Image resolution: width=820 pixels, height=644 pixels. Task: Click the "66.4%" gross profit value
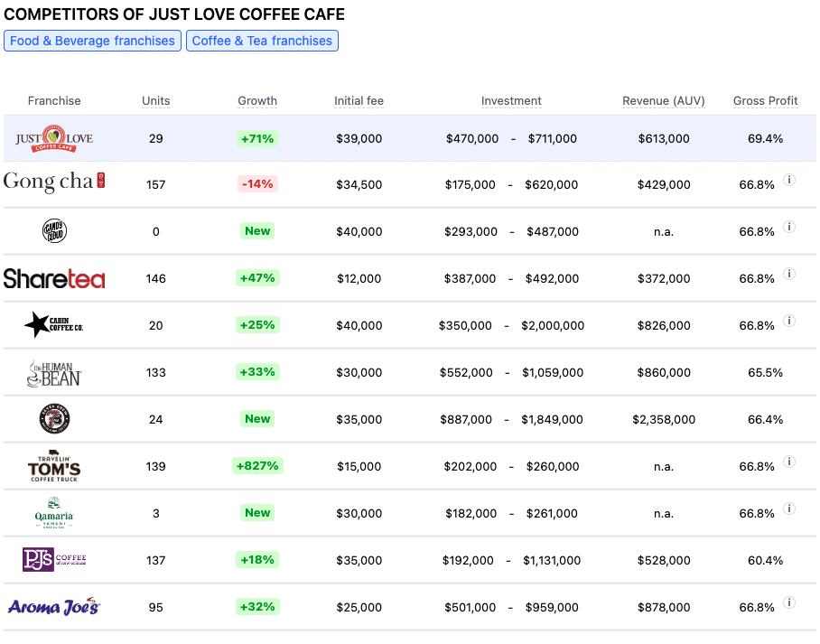[x=765, y=420]
